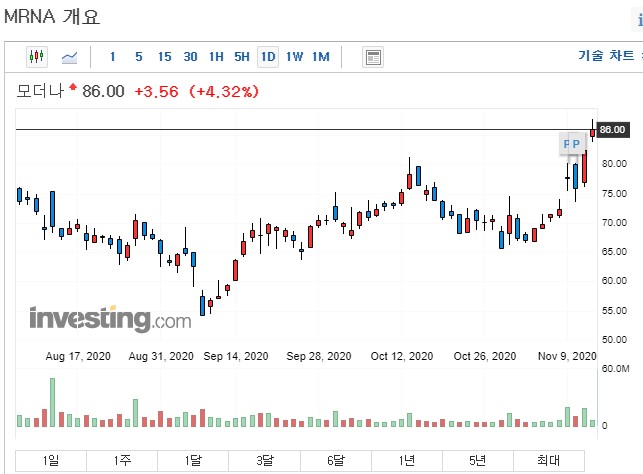Click the Nov 9, 2020 date label
The width and height of the screenshot is (643, 474).
click(x=567, y=356)
